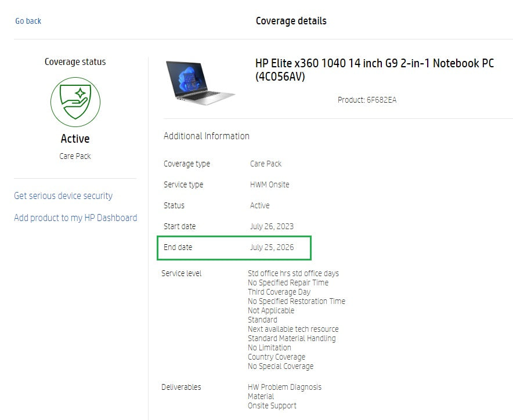Add product to my HP Dashboard

pos(75,218)
